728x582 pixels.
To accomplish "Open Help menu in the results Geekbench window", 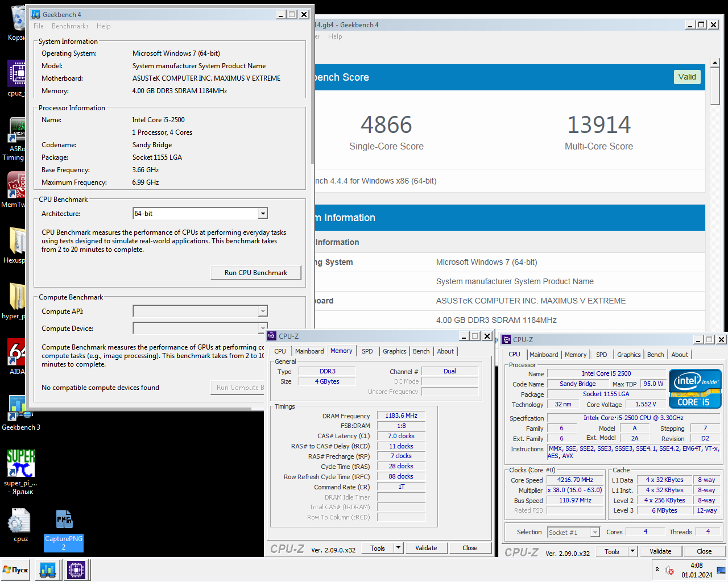I will [x=335, y=36].
